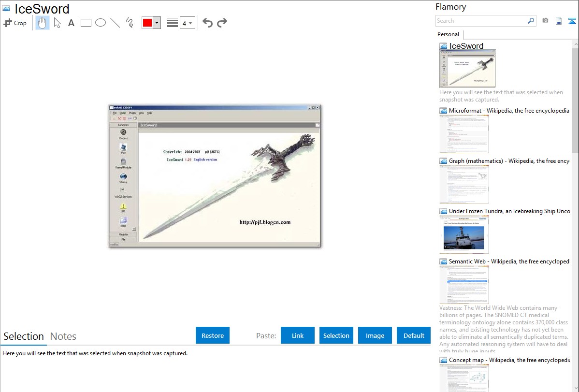Open the drawing color dropdown arrow

pyautogui.click(x=157, y=23)
